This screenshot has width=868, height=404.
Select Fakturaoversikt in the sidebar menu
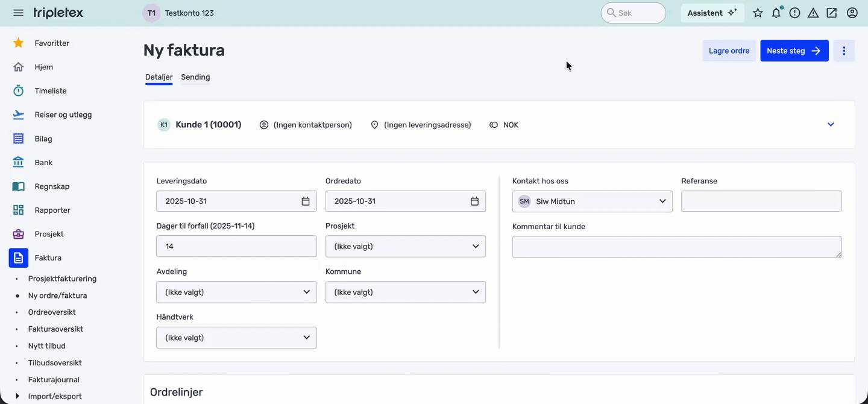tap(55, 329)
